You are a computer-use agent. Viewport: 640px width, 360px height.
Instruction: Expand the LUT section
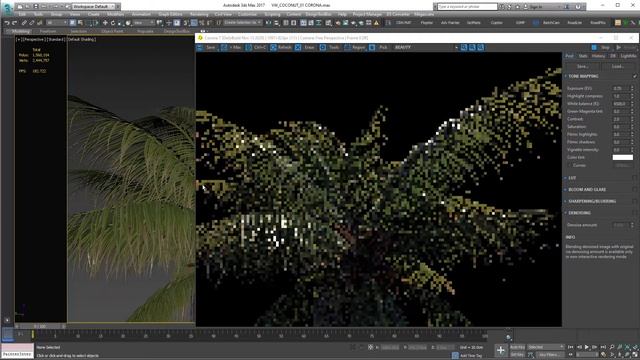[x=566, y=178]
